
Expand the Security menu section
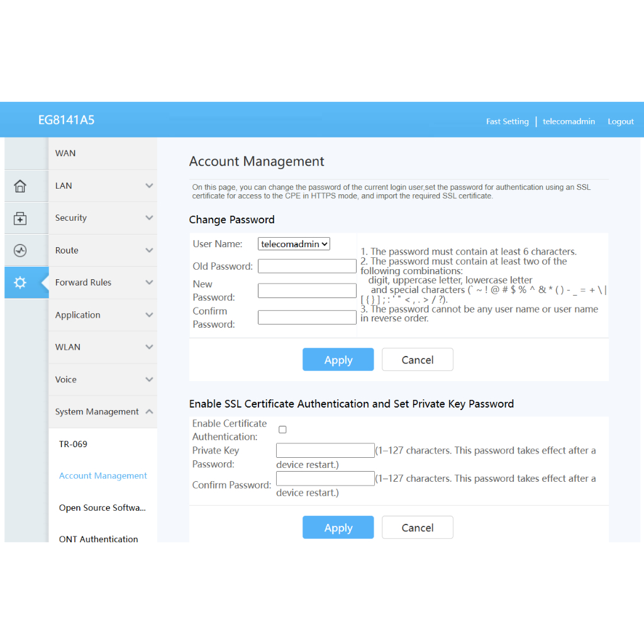(104, 218)
